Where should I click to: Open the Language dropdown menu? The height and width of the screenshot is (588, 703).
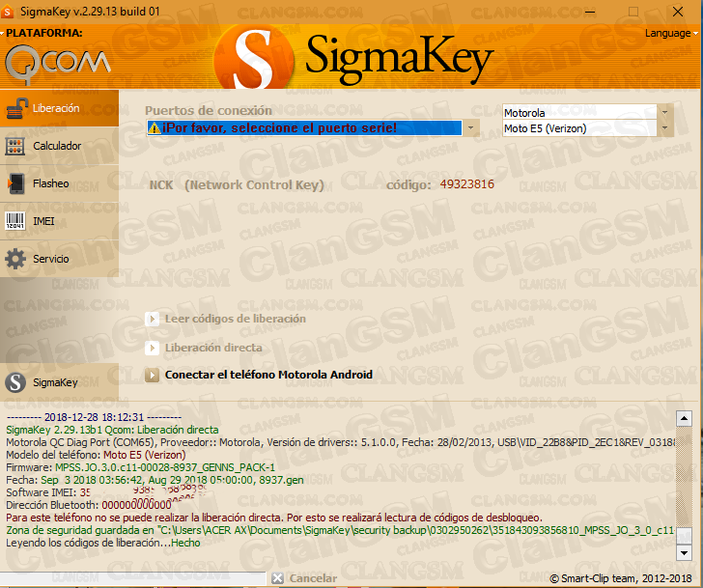(671, 33)
